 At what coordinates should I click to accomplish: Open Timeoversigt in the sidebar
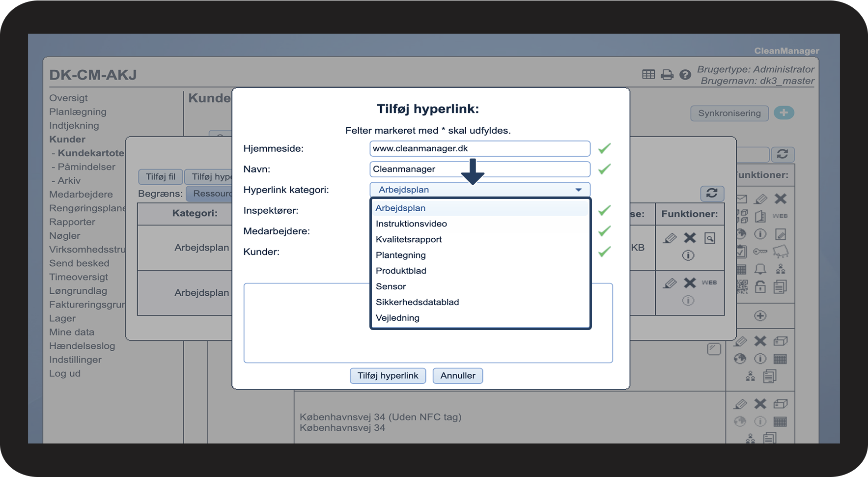[x=79, y=277]
